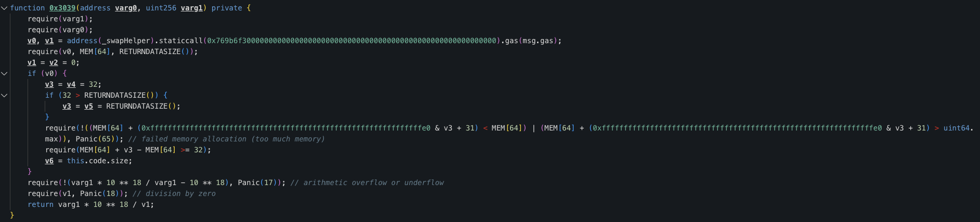
Task: Click the return statement line
Action: (91, 204)
